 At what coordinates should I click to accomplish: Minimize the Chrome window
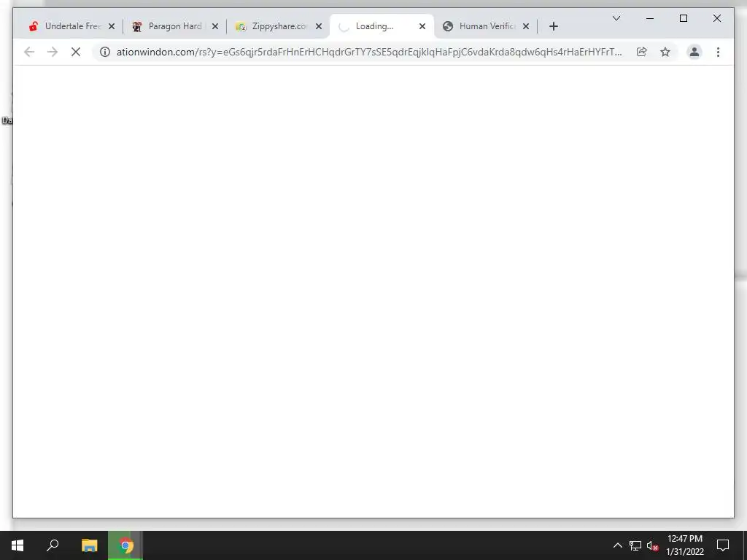tap(650, 18)
